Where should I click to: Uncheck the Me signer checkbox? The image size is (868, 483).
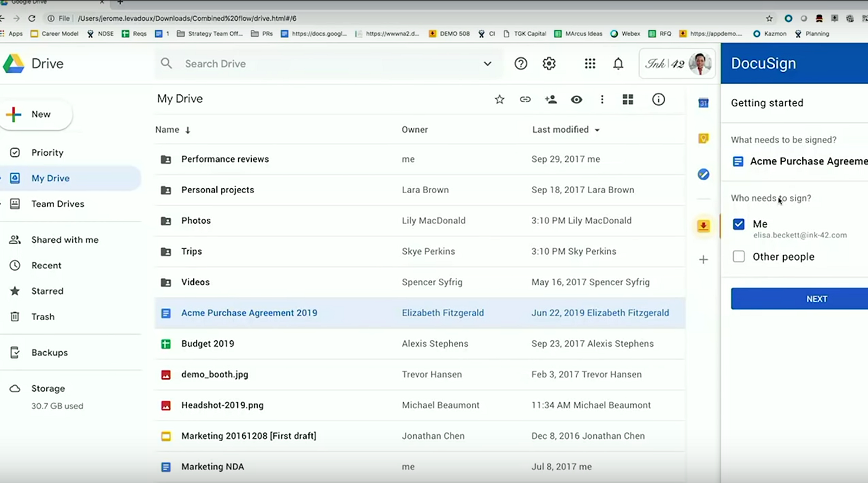click(x=739, y=224)
